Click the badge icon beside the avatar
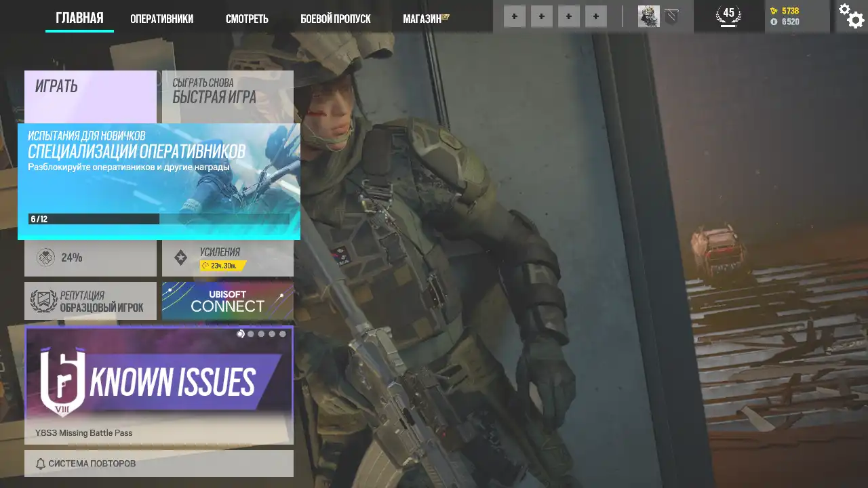Screen dimensions: 868x488 pyautogui.click(x=671, y=16)
